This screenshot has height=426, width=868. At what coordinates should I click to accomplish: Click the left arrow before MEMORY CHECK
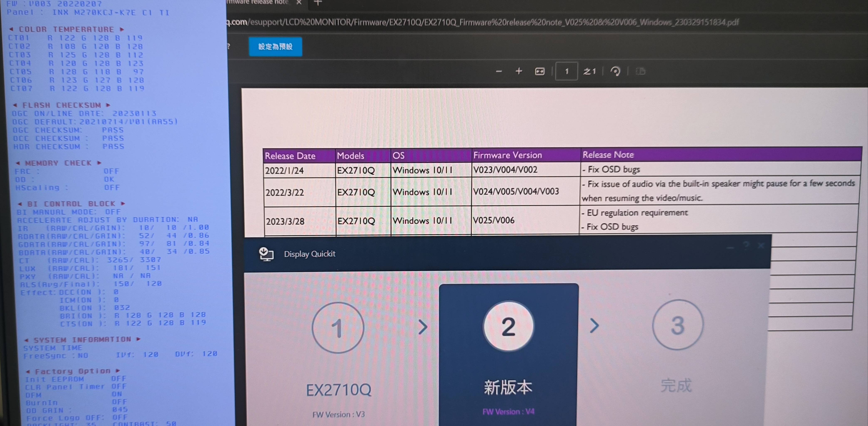point(18,163)
